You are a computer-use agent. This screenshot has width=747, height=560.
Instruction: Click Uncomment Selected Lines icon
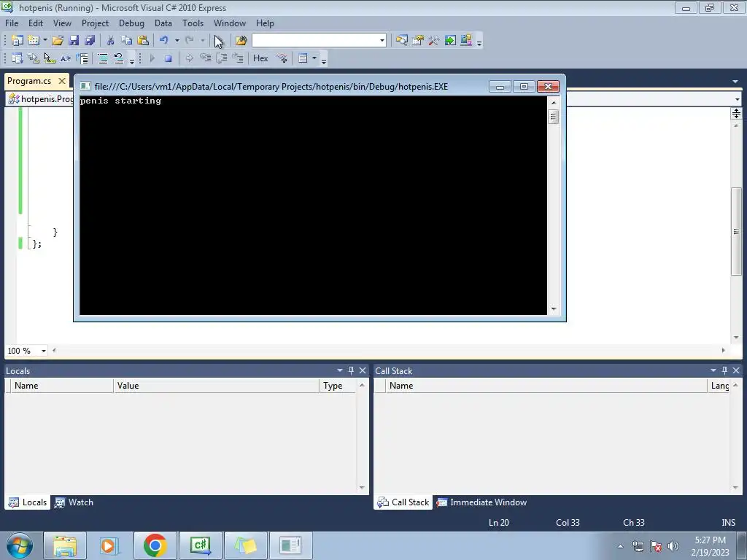pos(119,58)
